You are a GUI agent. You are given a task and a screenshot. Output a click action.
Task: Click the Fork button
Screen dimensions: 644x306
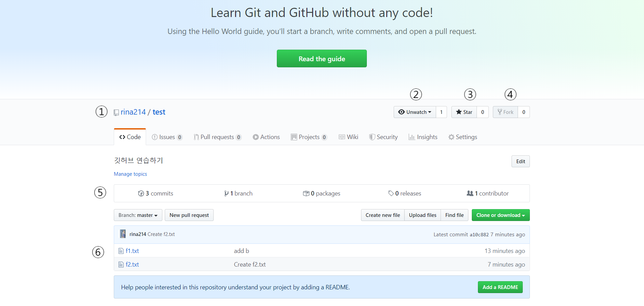pyautogui.click(x=505, y=112)
